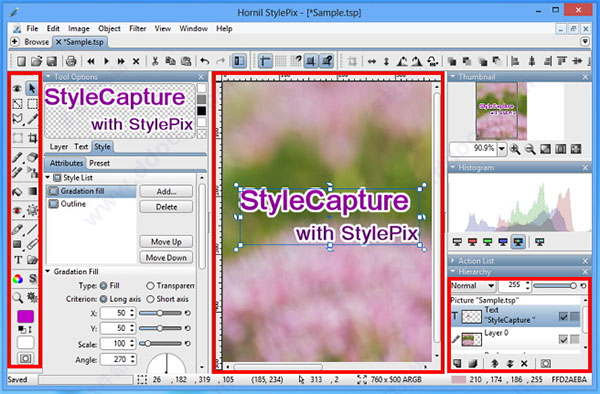
Task: Click the Move Up button
Action: coord(166,242)
